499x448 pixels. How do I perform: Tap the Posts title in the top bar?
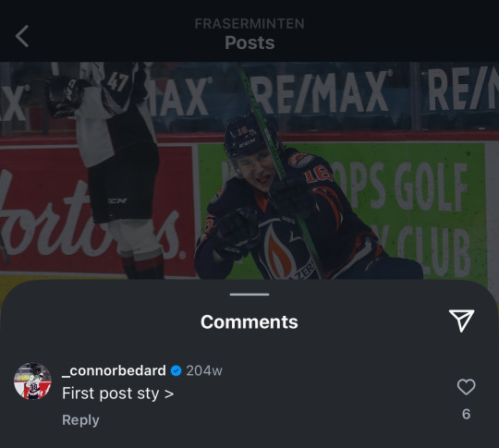[x=249, y=42]
